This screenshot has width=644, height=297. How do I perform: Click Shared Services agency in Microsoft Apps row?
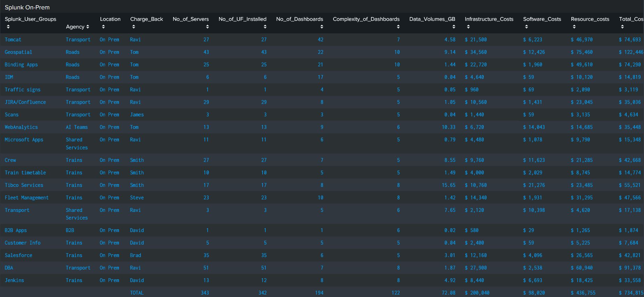77,143
